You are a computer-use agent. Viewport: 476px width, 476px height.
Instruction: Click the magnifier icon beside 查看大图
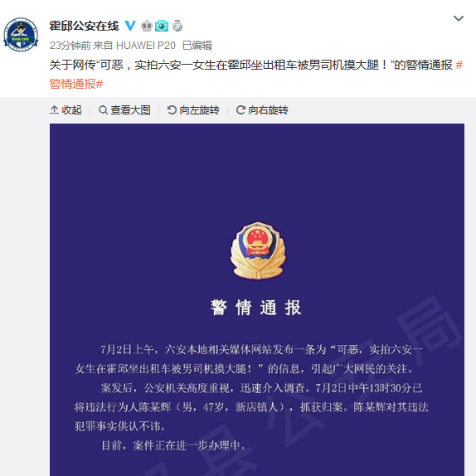pyautogui.click(x=103, y=110)
